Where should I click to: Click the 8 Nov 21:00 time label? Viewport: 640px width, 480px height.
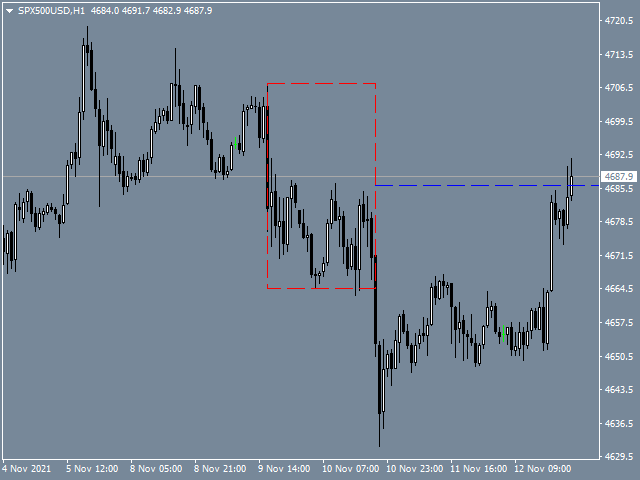[x=220, y=469]
